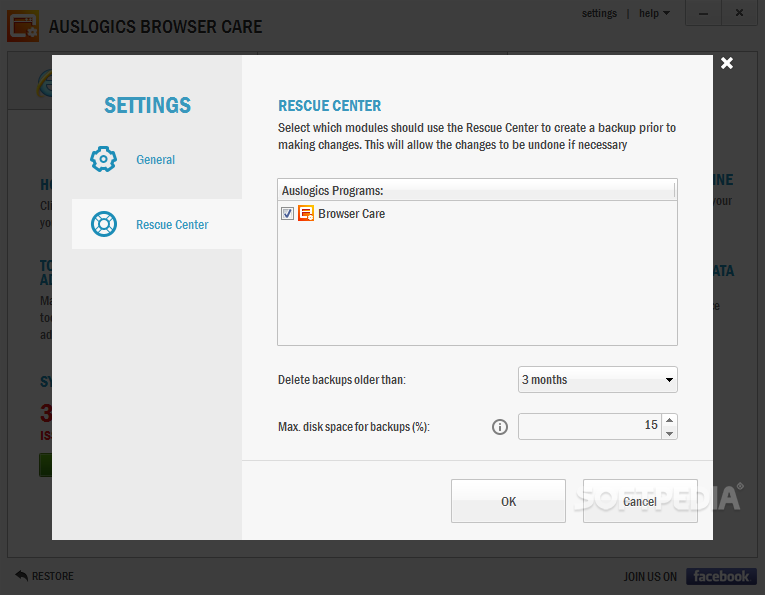Click the Restore undo arrow icon
Viewport: 765px width, 595px height.
click(x=21, y=575)
